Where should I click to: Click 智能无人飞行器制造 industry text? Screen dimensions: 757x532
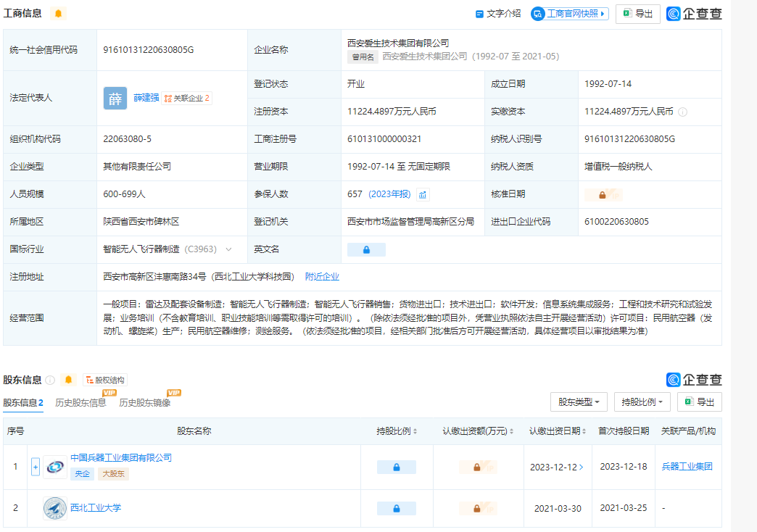pyautogui.click(x=141, y=249)
